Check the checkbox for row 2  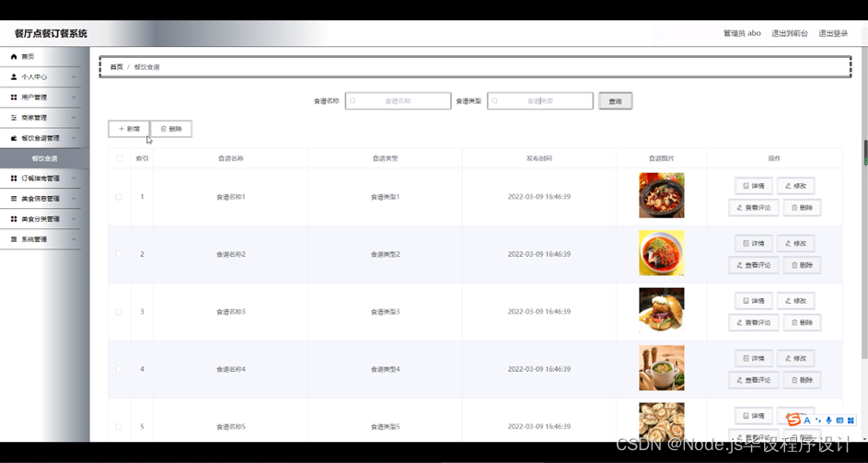coord(119,254)
